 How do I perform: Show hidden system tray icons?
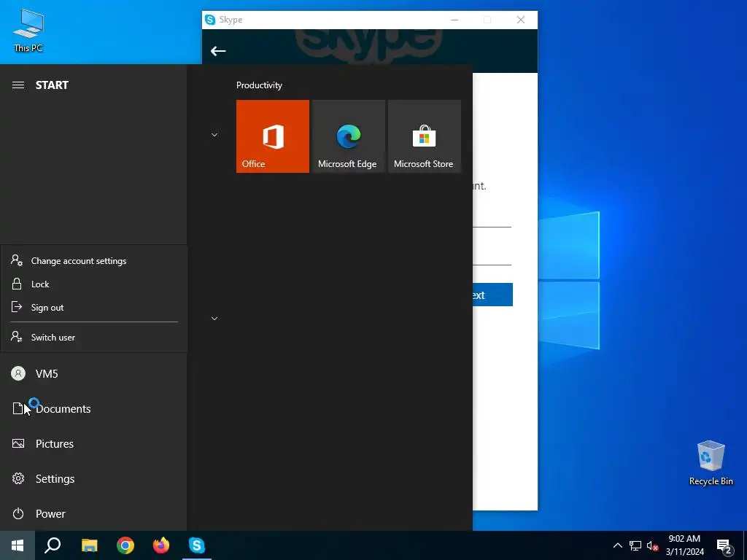[x=617, y=545]
